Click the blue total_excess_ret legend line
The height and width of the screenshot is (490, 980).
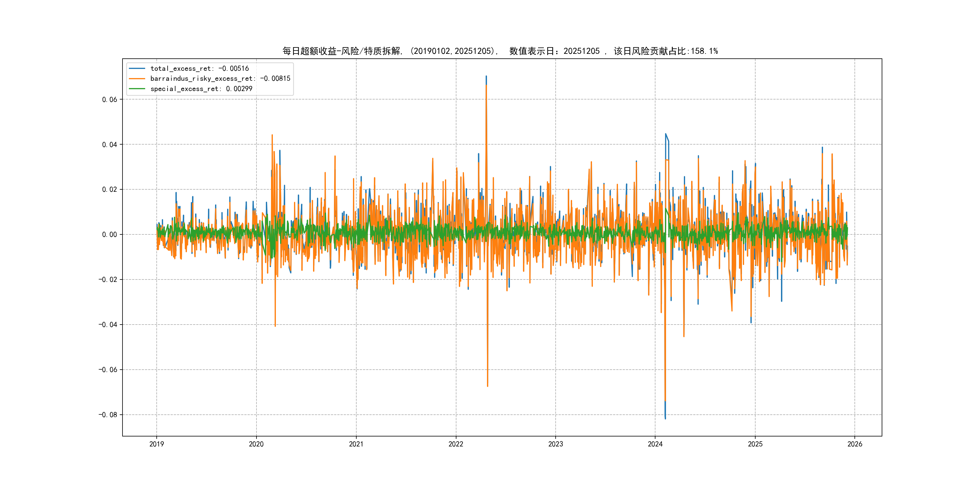[137, 68]
